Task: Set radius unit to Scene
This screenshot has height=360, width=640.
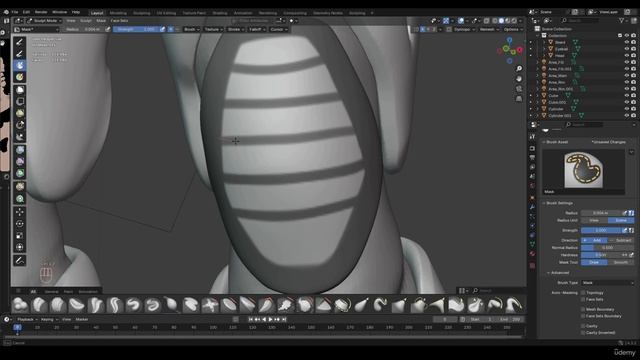Action: click(x=621, y=220)
